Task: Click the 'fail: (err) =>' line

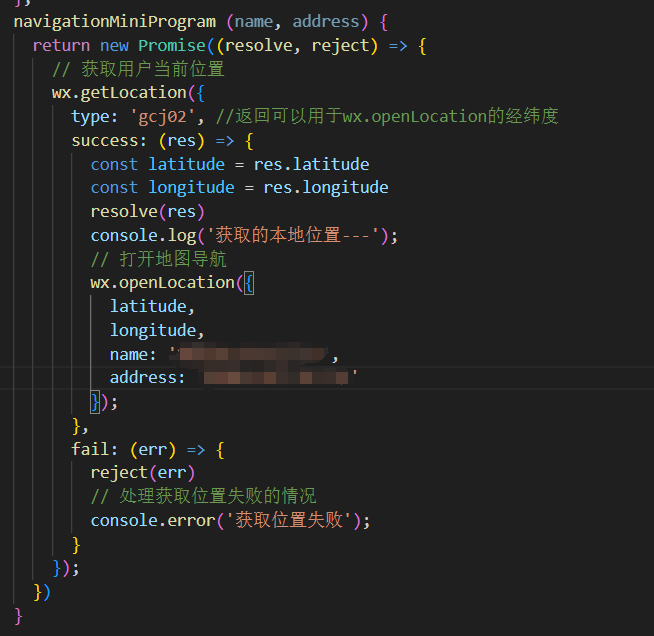Action: coord(148,450)
